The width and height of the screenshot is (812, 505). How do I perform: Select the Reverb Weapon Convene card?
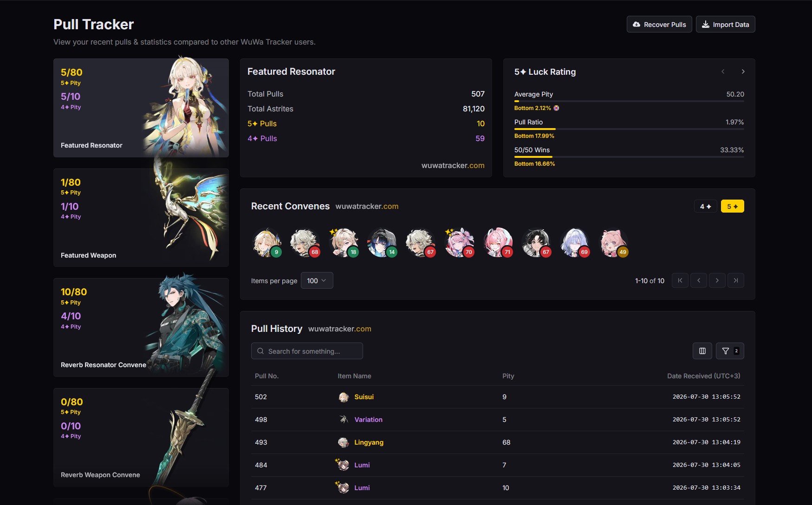coord(141,437)
